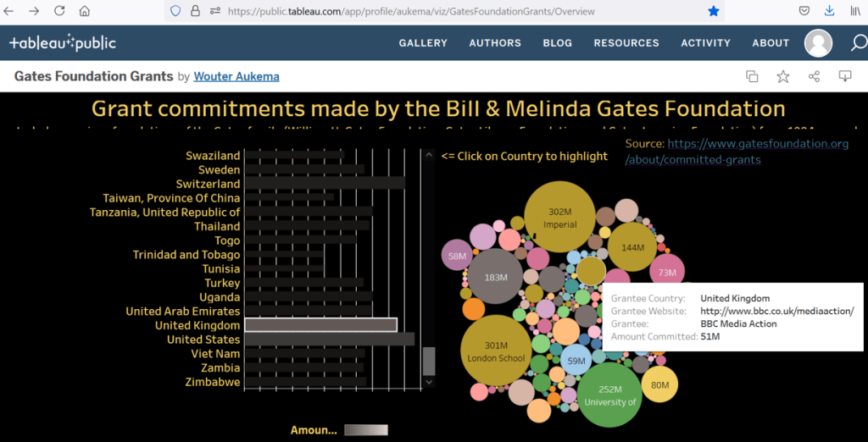Favorite the viz with star icon

click(783, 76)
